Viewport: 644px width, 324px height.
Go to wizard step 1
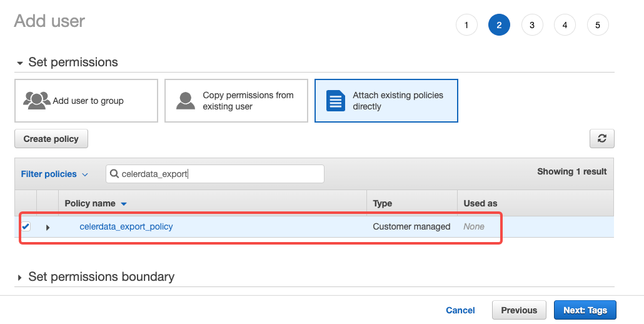point(466,25)
